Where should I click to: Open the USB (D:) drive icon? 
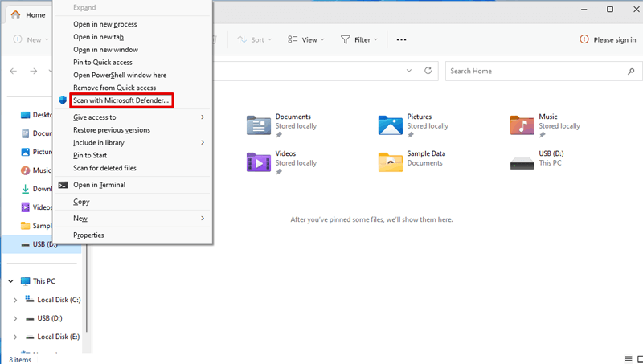522,162
